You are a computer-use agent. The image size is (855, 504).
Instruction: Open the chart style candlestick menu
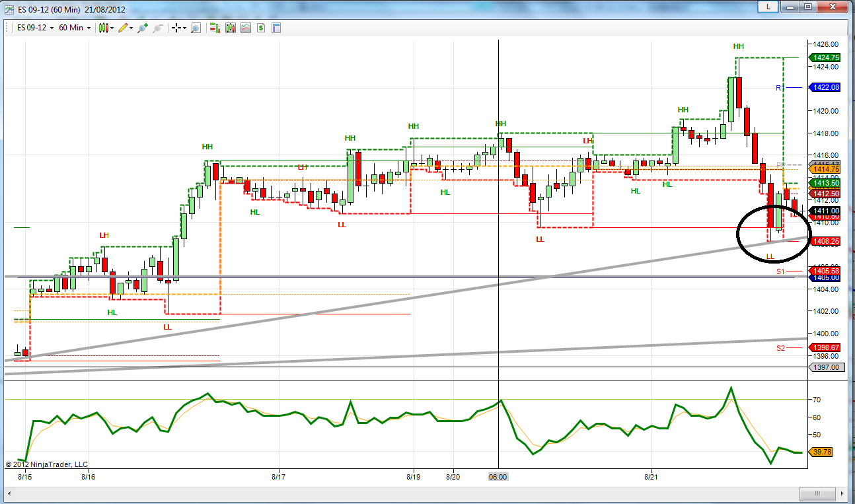tap(106, 28)
